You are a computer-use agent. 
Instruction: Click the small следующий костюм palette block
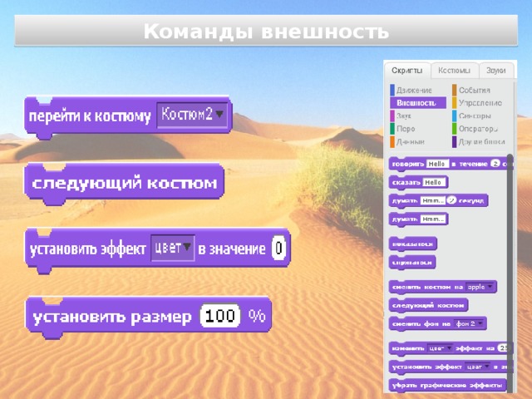[428, 305]
